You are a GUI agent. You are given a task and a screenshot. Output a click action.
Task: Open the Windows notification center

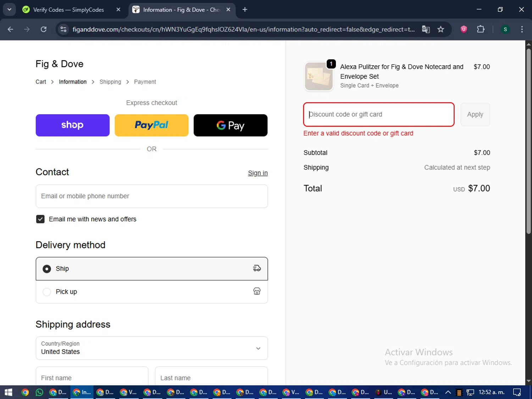(517, 392)
